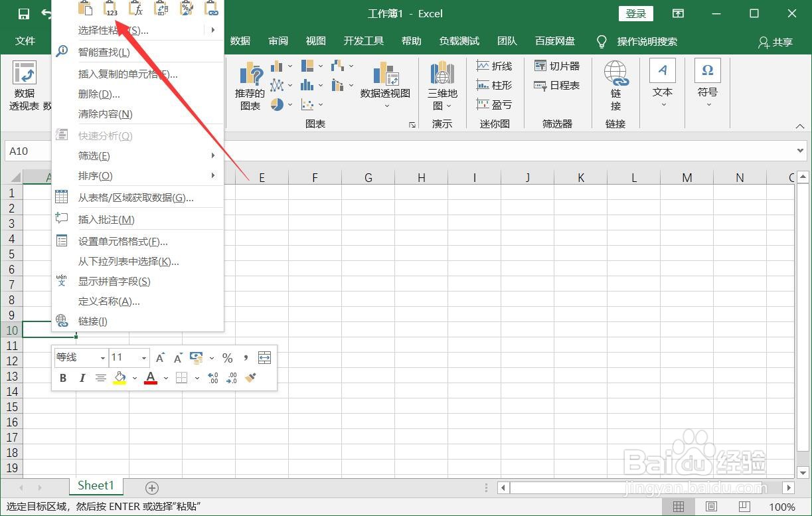
Task: Click the Paste Values (123) clipboard icon
Action: 111,9
